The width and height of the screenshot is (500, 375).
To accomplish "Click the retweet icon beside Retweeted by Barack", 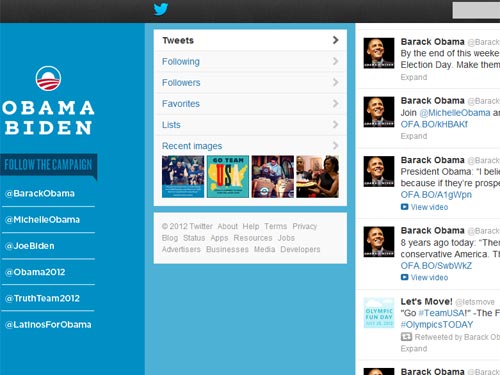I will pos(406,337).
